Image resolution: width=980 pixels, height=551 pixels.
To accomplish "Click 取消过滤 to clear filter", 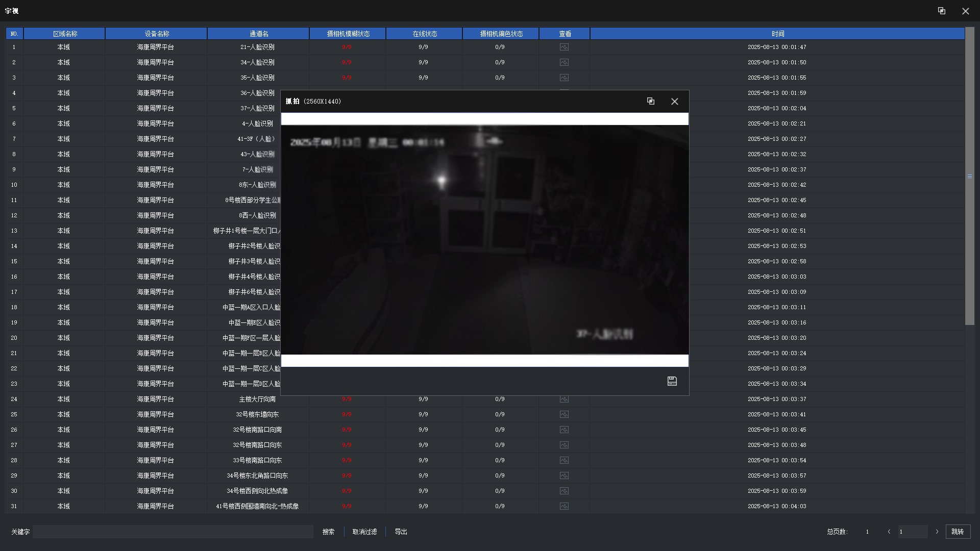I will pos(364,532).
